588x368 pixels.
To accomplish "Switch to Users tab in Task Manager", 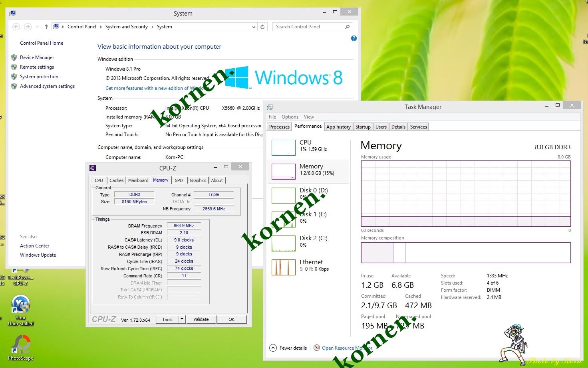I will pyautogui.click(x=381, y=127).
